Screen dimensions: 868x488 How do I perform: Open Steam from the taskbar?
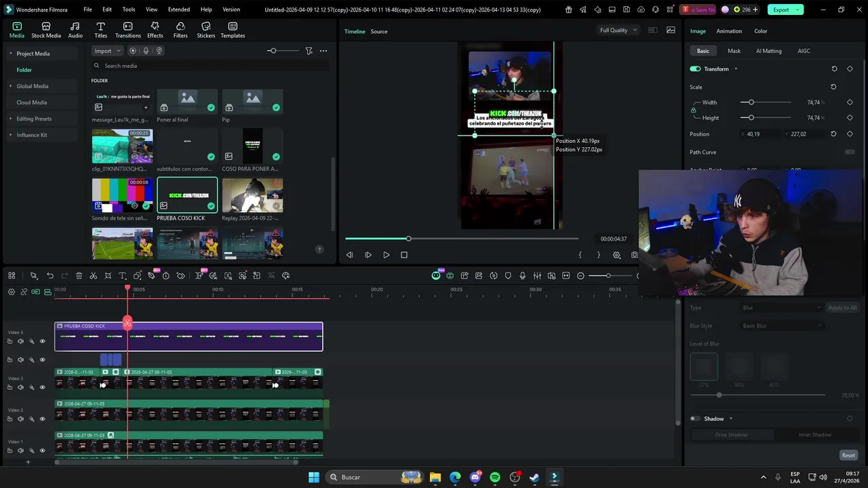point(534,477)
